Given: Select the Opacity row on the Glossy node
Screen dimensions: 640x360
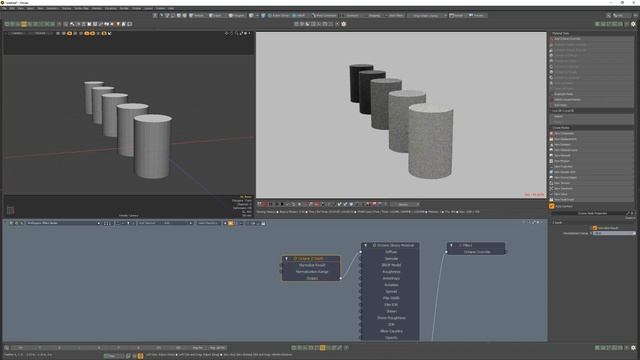Looking at the screenshot, I should [391, 338].
